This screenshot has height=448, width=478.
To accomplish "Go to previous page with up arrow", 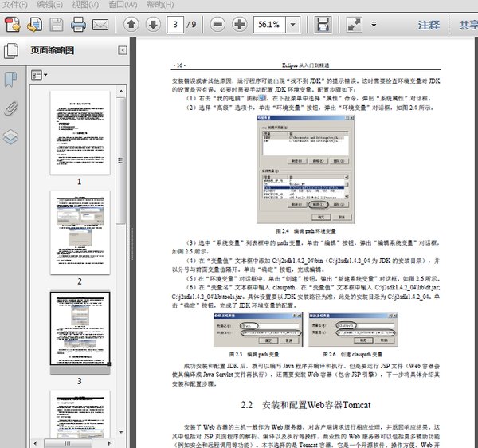I will [131, 25].
